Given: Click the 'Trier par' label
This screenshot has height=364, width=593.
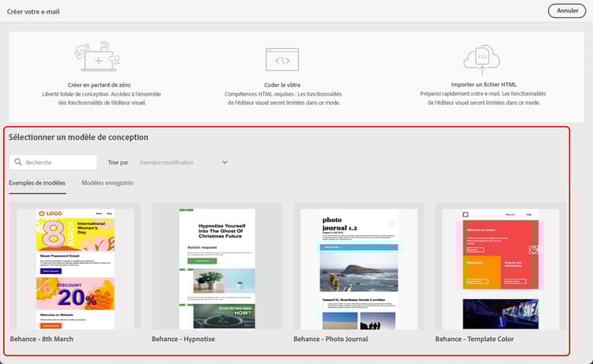Looking at the screenshot, I should 118,163.
